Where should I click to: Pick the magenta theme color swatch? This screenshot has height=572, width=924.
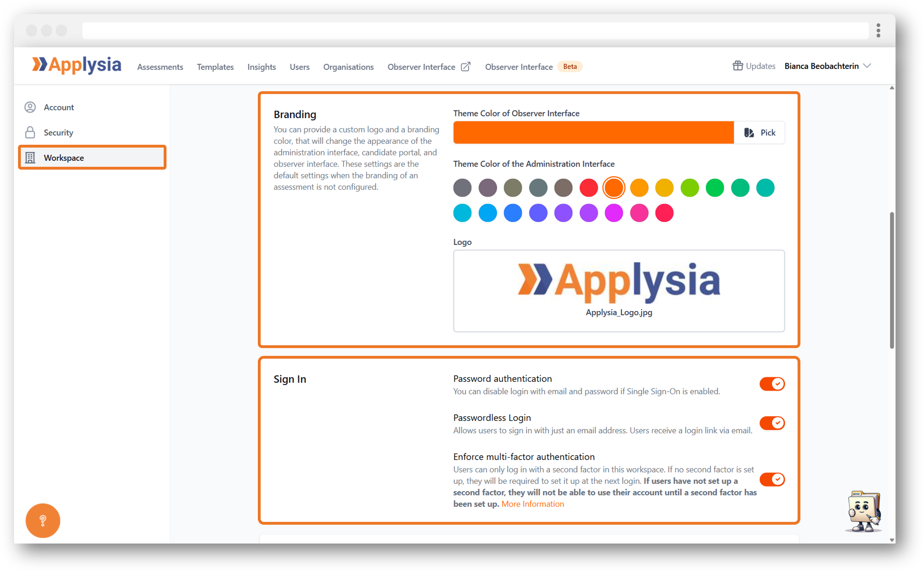(x=614, y=213)
